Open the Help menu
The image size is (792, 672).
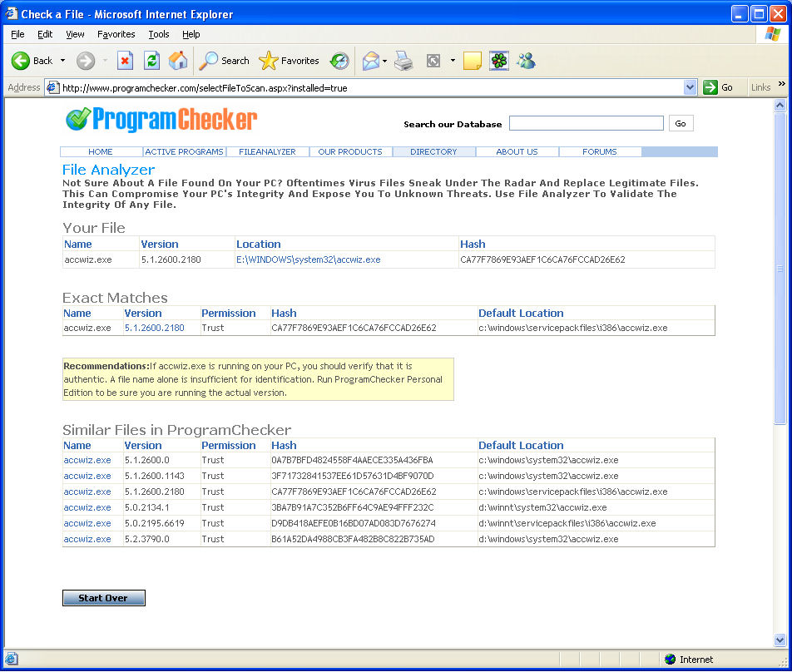[191, 34]
